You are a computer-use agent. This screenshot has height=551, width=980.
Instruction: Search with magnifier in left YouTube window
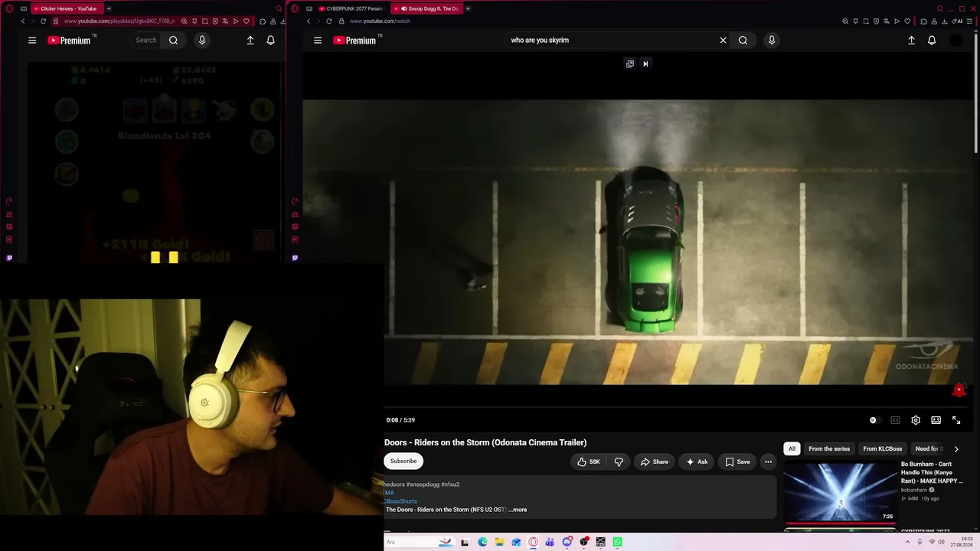click(x=174, y=41)
